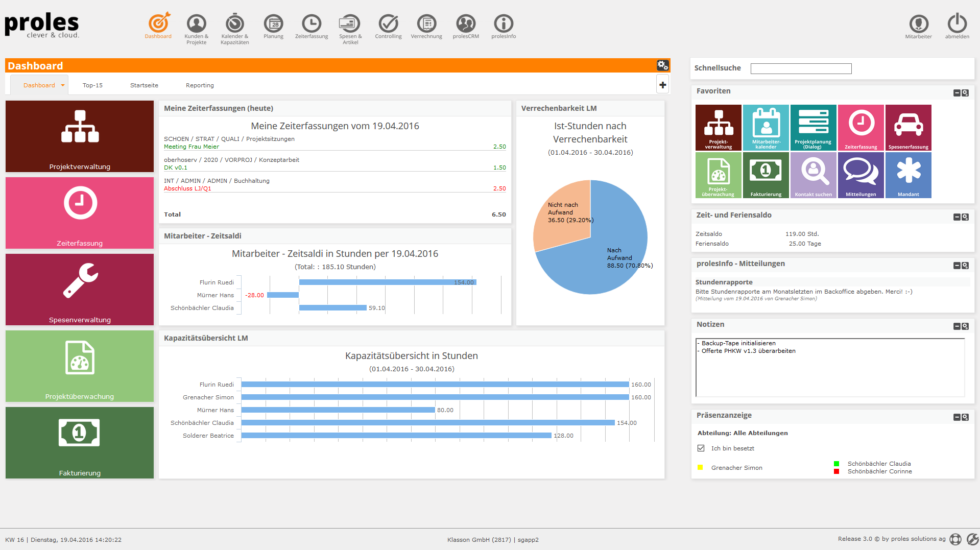980x550 pixels.
Task: Click the plus button to add a tab
Action: tap(662, 84)
